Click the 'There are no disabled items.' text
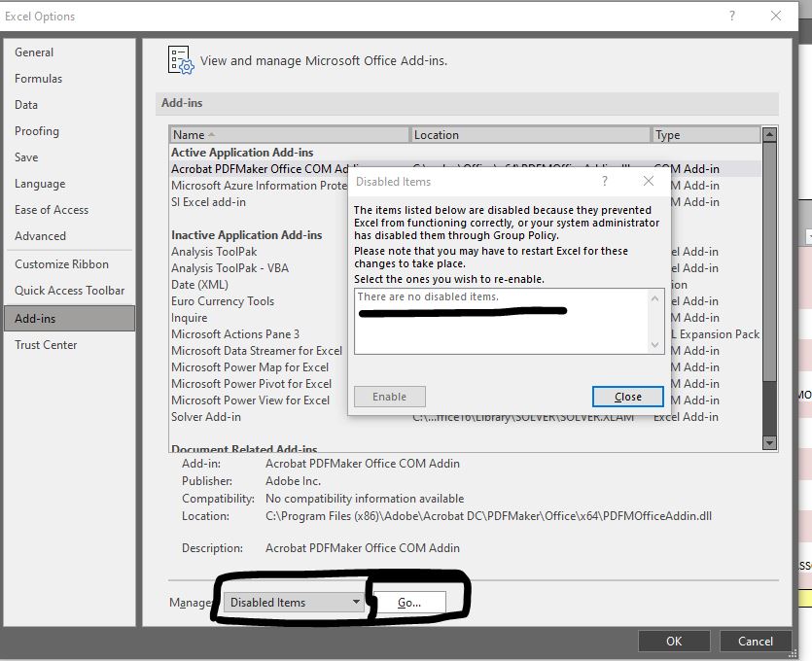The width and height of the screenshot is (812, 661). 428,297
